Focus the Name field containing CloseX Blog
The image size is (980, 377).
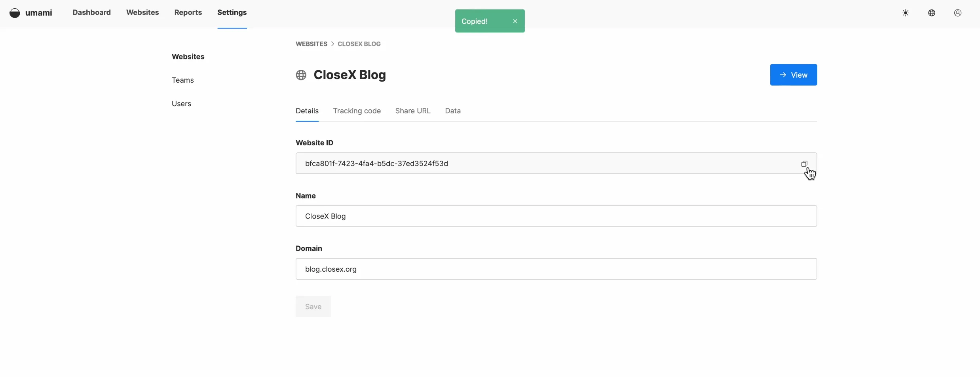pos(556,216)
